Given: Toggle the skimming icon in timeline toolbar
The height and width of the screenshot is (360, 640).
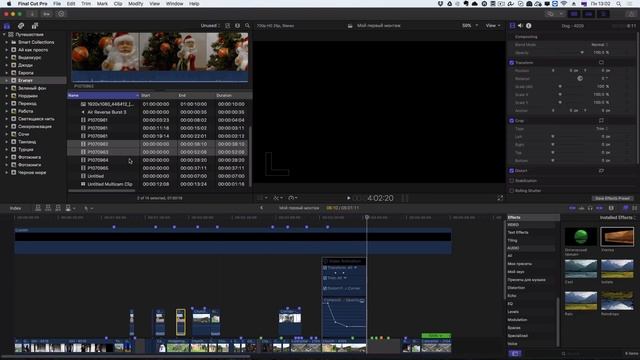Looking at the screenshot, I should (573, 208).
